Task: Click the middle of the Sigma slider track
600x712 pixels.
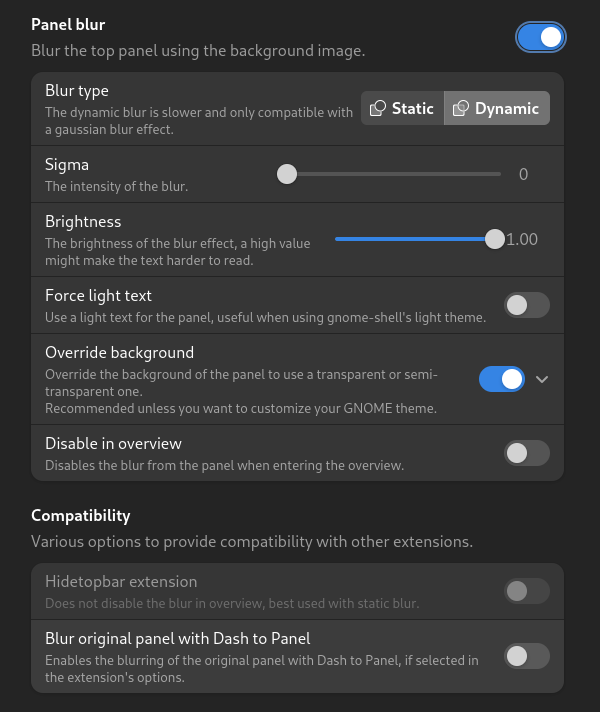Action: [393, 174]
